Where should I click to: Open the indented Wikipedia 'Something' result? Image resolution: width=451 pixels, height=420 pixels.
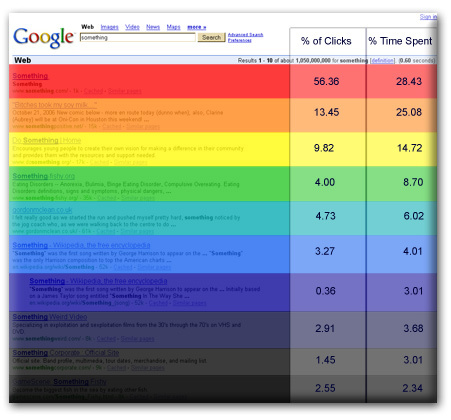(x=98, y=281)
